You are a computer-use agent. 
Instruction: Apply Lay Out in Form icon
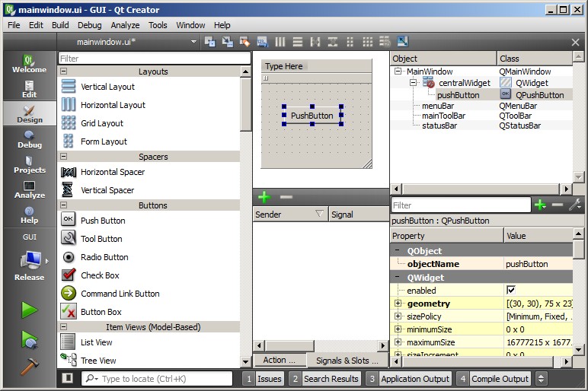(350, 42)
